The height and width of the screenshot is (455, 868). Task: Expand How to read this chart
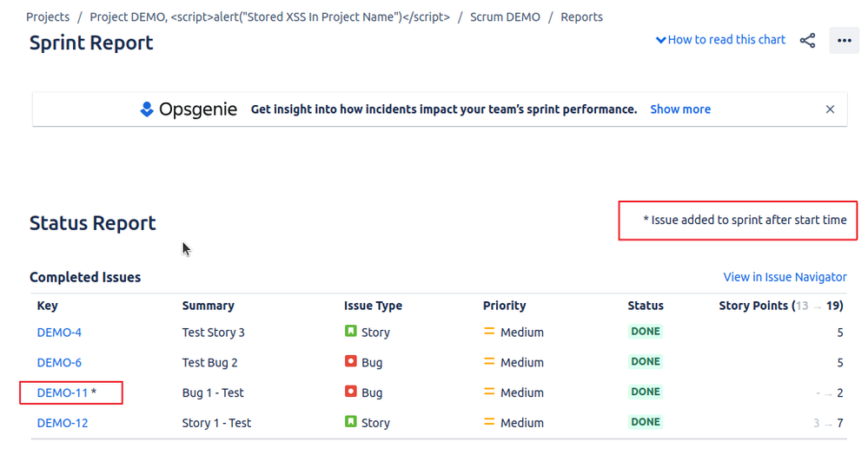pos(720,40)
